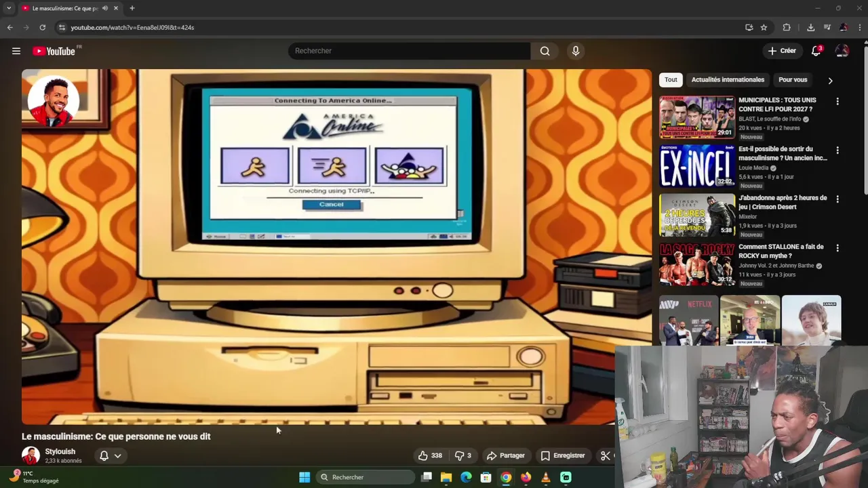The height and width of the screenshot is (488, 868).
Task: Click the browser address bar URL
Action: (132, 27)
